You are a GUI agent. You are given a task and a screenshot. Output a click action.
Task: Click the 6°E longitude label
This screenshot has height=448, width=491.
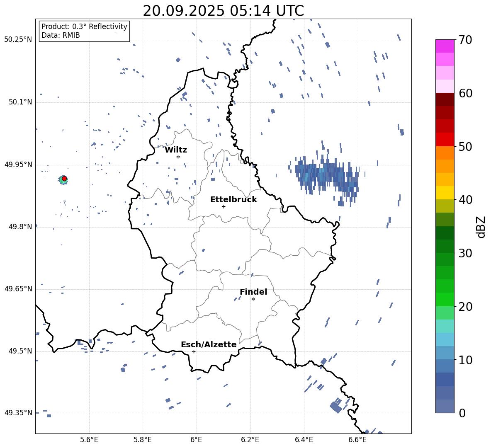[x=196, y=440]
